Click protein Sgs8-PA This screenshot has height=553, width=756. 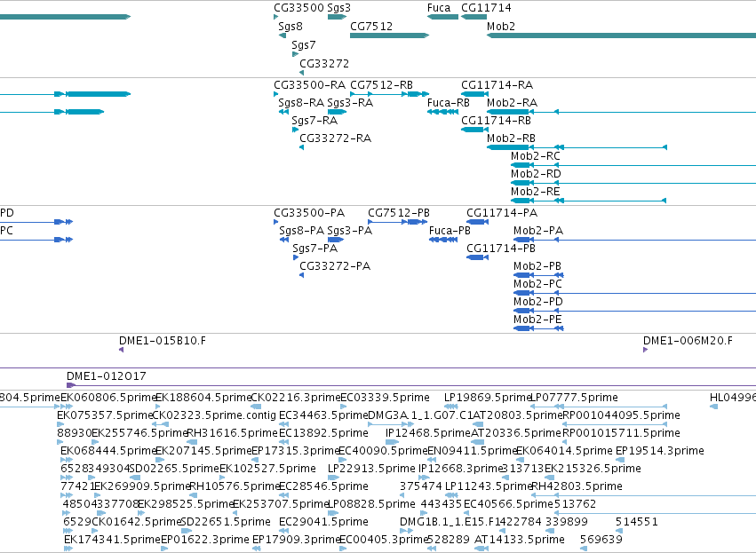[x=301, y=231]
